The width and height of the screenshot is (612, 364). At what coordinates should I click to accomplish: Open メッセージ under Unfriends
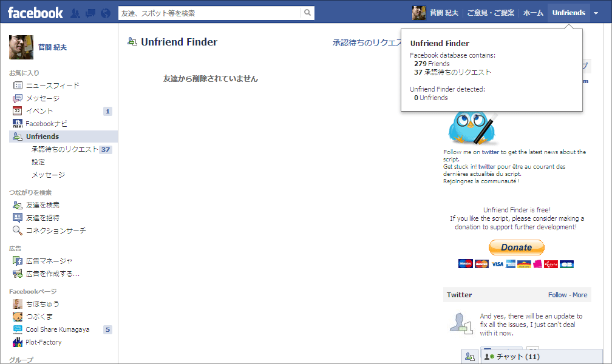pyautogui.click(x=48, y=175)
